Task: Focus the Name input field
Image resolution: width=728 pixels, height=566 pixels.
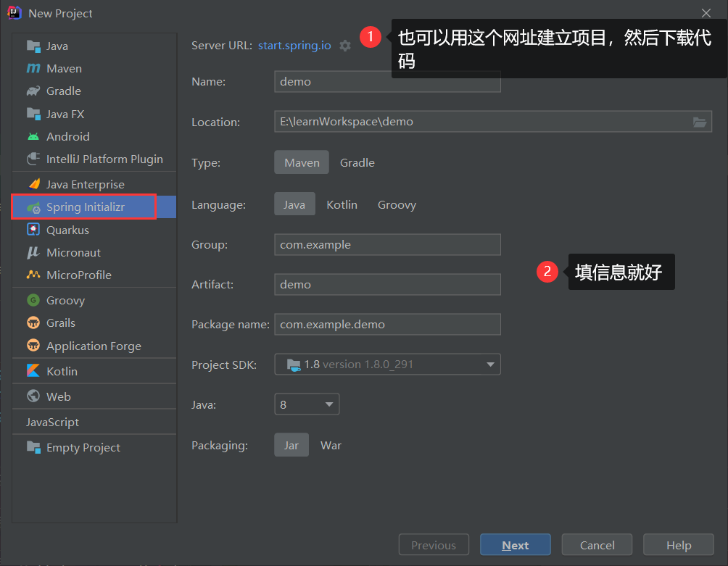Action: pyautogui.click(x=387, y=82)
